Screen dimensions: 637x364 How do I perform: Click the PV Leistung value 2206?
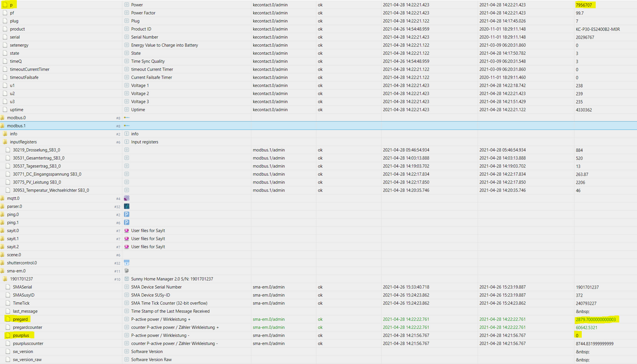click(x=580, y=182)
